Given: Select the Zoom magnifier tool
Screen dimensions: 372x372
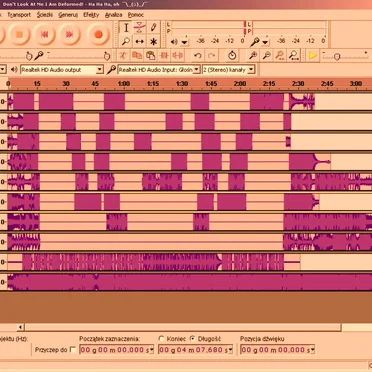Looking at the screenshot, I should [x=126, y=42].
